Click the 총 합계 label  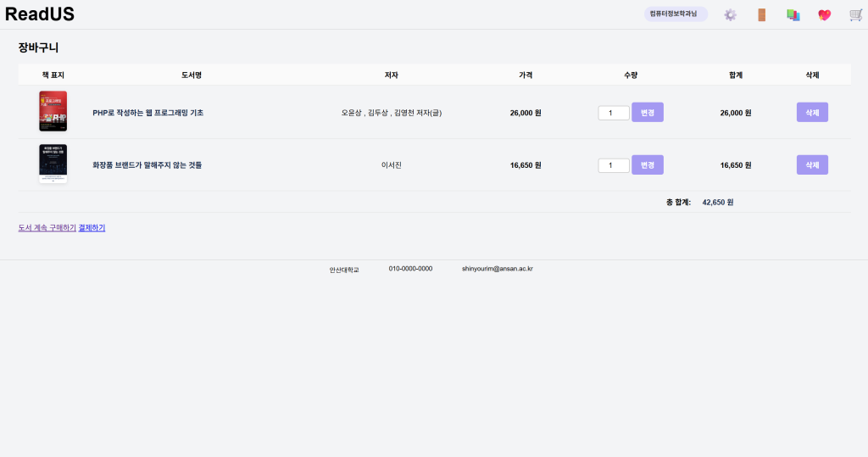[x=678, y=202]
